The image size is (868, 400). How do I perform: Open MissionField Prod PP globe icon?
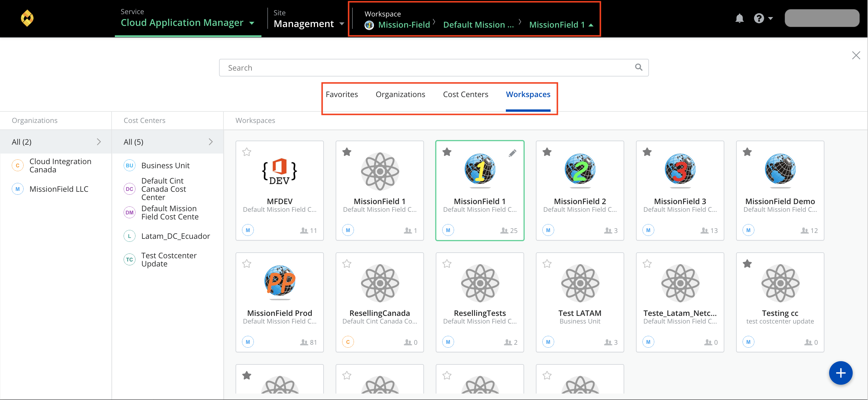click(280, 282)
